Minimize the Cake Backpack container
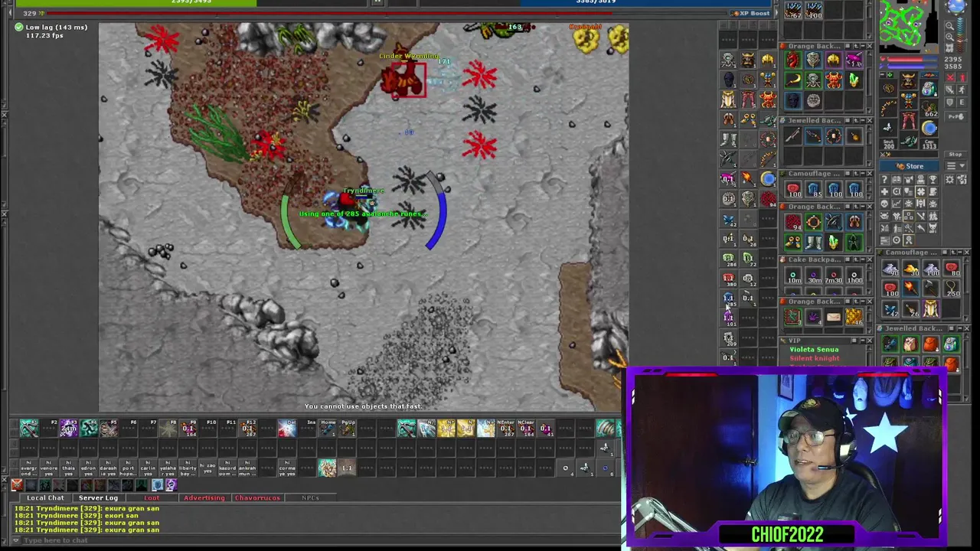 point(863,259)
